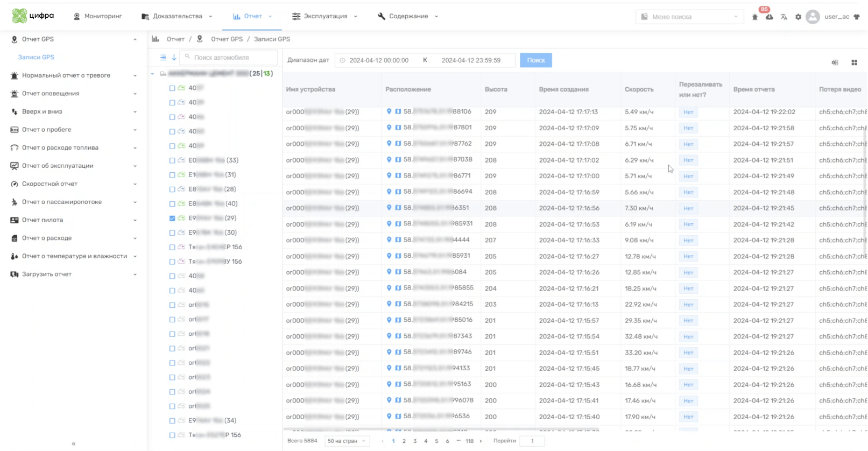
Task: Click location pin in 17:17:13 row
Action: [x=389, y=111]
